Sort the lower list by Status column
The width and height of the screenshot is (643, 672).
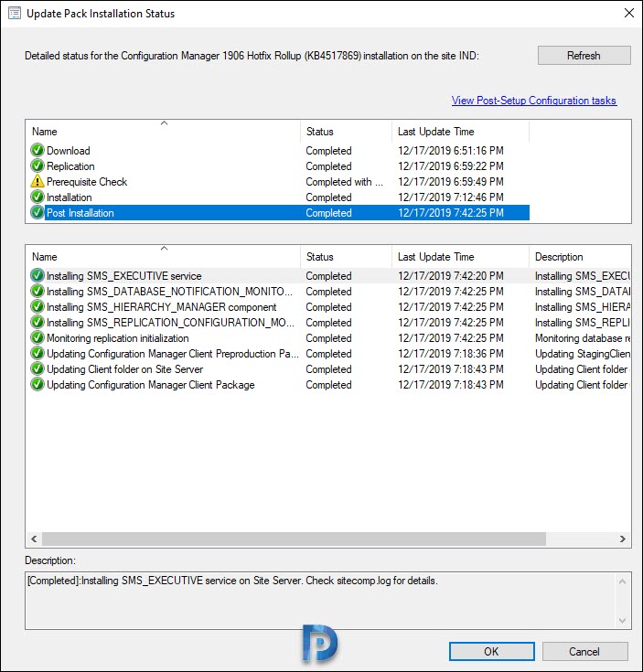click(347, 256)
